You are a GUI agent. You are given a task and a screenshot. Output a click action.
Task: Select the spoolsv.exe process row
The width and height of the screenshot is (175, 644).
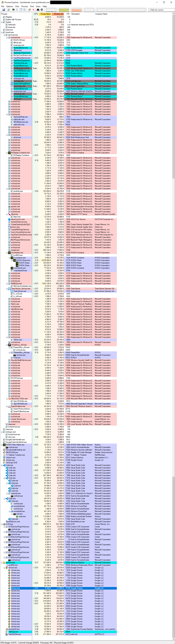pyautogui.click(x=59, y=207)
